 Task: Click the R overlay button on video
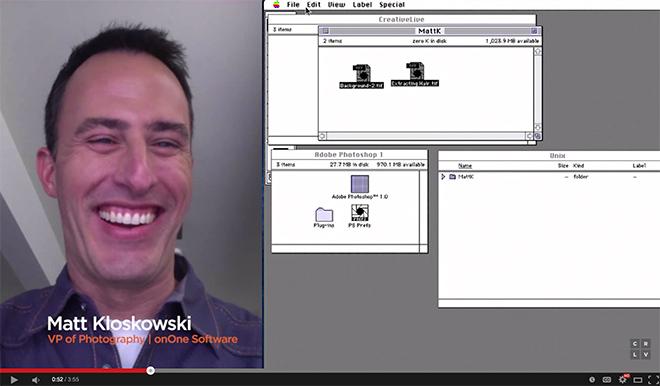(x=646, y=343)
